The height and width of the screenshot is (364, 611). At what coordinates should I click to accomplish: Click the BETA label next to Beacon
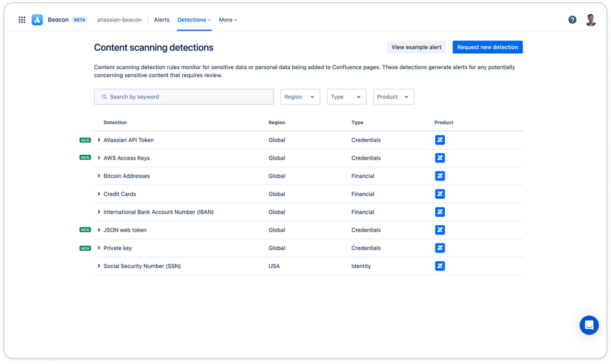pyautogui.click(x=80, y=20)
